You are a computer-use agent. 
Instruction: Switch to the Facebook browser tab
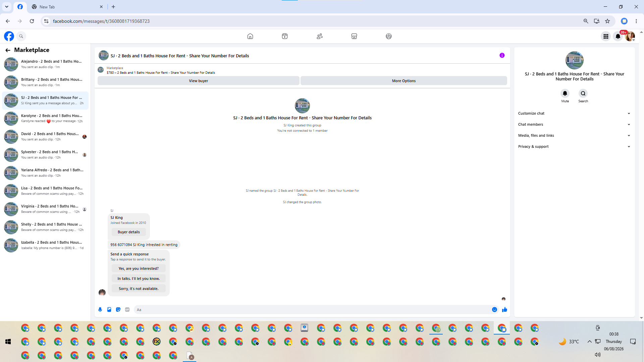point(20,7)
